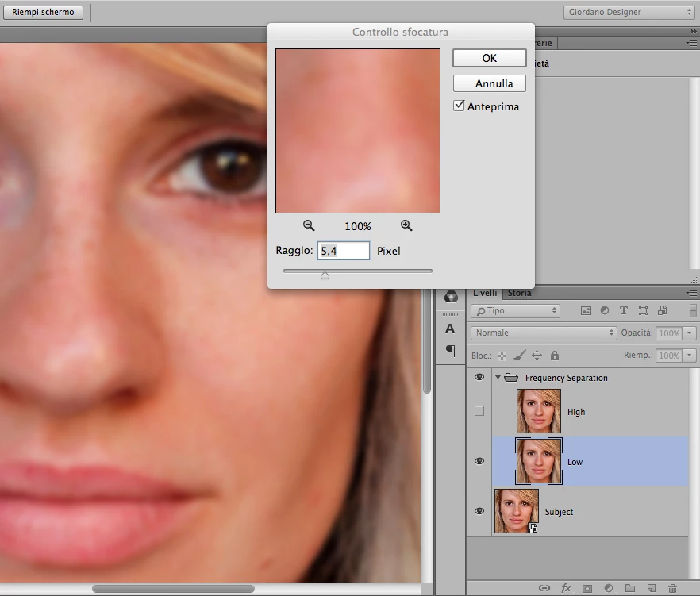The width and height of the screenshot is (700, 596).
Task: Hide the Frequency Separation group
Action: (x=479, y=377)
